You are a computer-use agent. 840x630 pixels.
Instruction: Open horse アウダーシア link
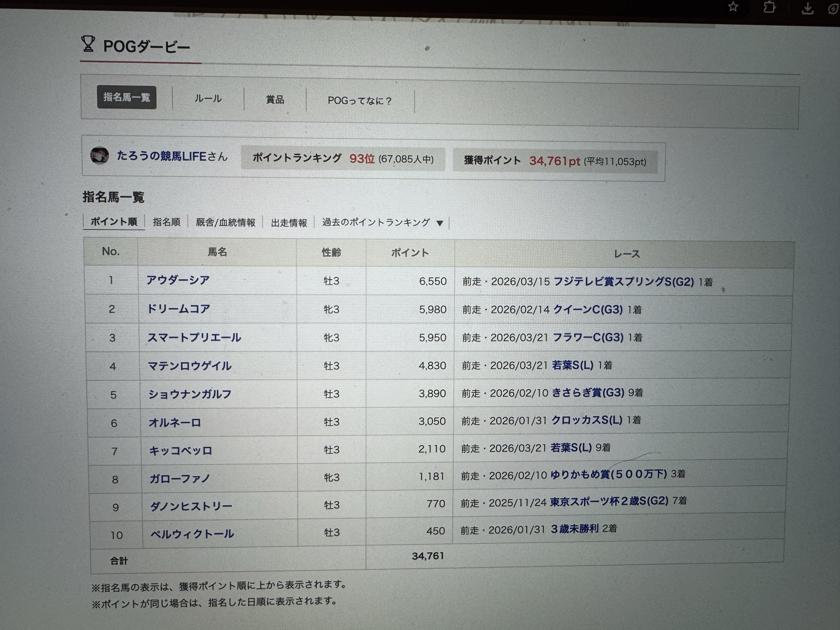point(178,280)
